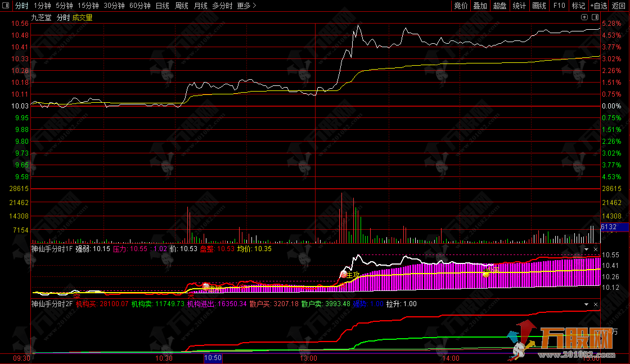This screenshot has width=630, height=364.
Task: Select the 5分钟 period tab
Action: point(64,6)
